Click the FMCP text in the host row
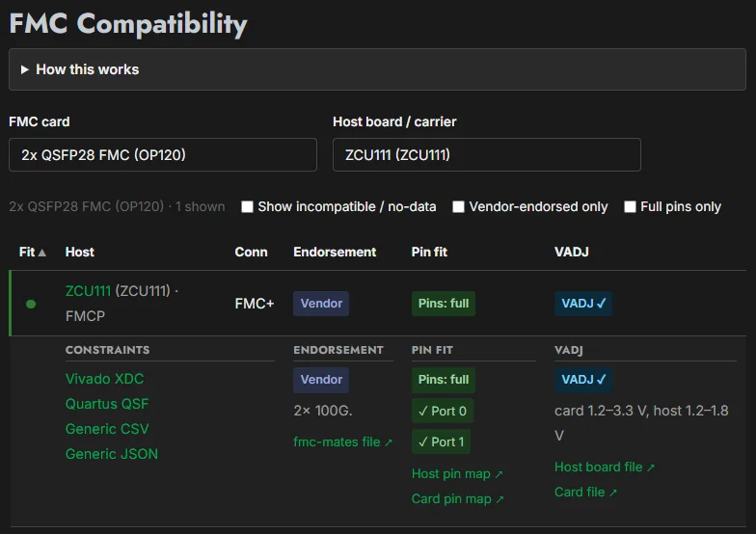 [x=85, y=316]
